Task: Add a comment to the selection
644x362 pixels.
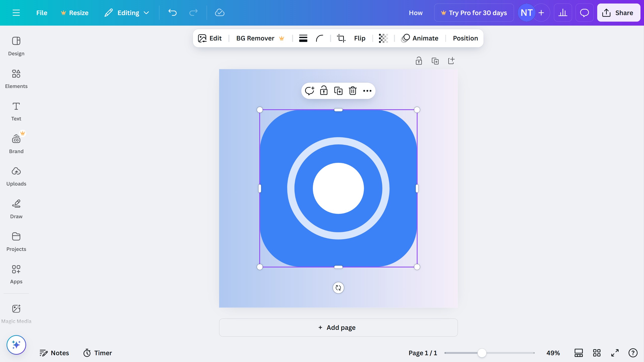Action: click(310, 91)
